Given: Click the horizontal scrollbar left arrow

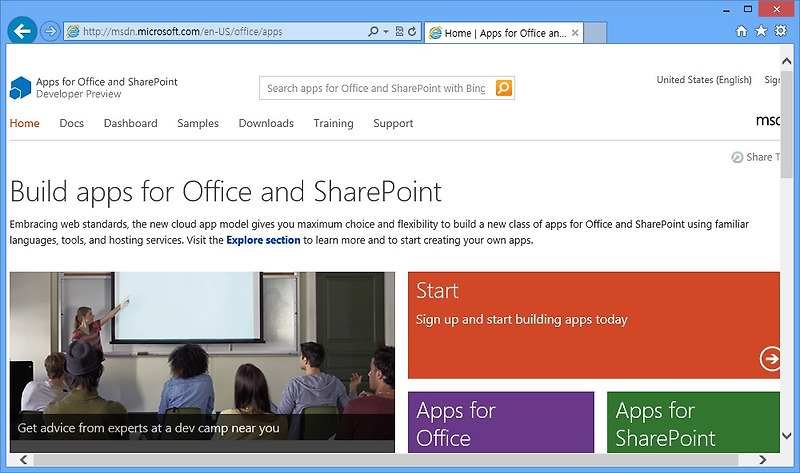Looking at the screenshot, I should (23, 460).
